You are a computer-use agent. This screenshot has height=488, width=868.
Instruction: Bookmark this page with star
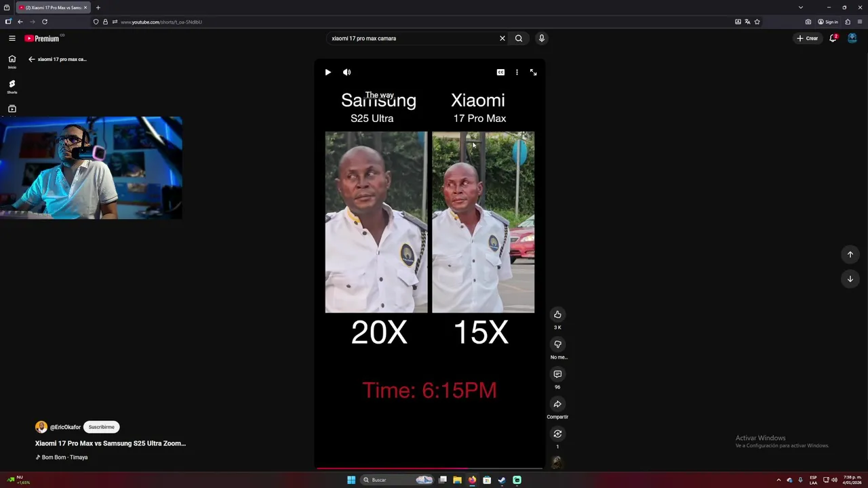coord(757,22)
